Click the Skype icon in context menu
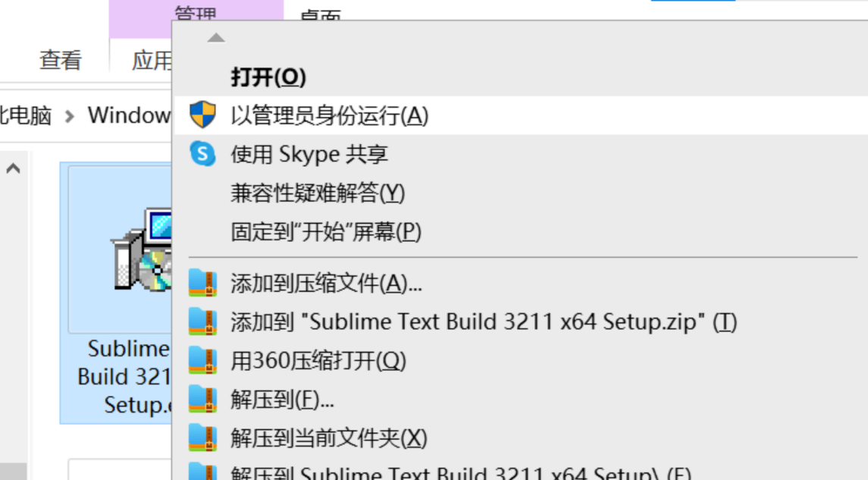The image size is (868, 480). pyautogui.click(x=202, y=154)
